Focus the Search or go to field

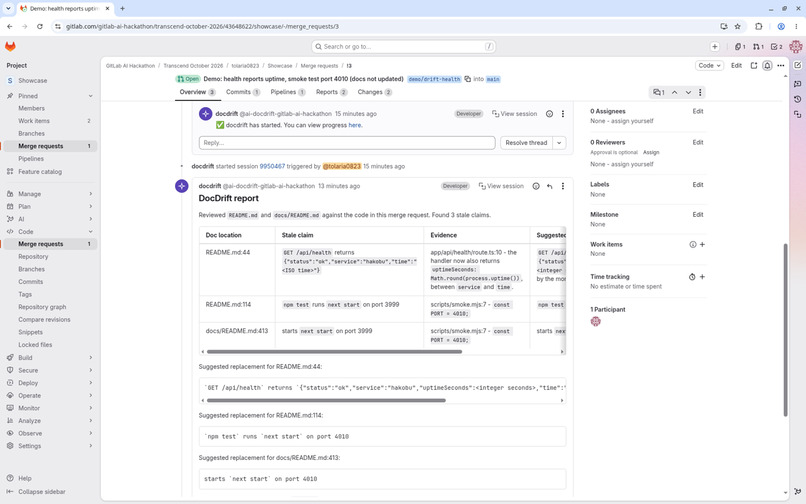(x=404, y=47)
